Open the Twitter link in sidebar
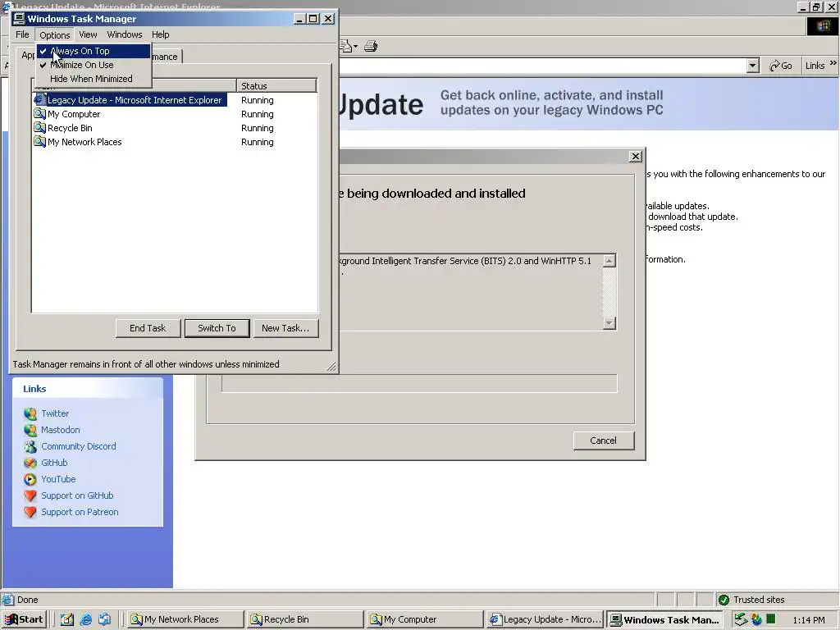 coord(55,413)
